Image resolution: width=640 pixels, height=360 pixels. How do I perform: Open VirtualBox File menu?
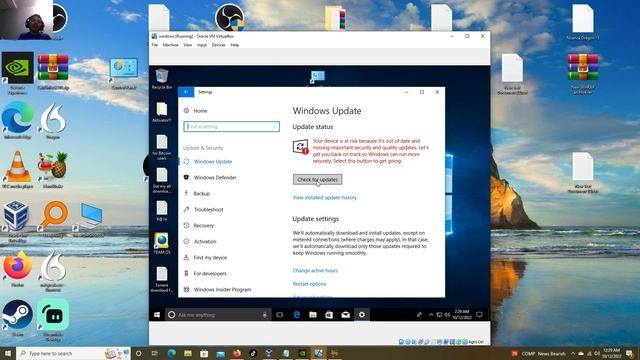click(x=155, y=45)
